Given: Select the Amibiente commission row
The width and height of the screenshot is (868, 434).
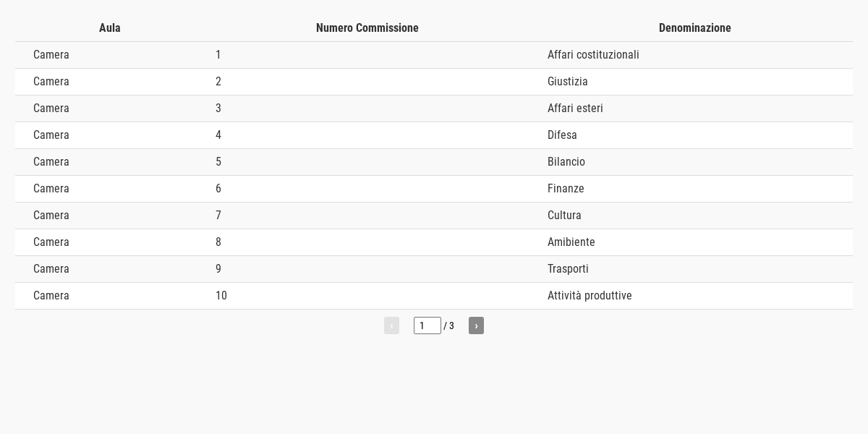Looking at the screenshot, I should (434, 242).
